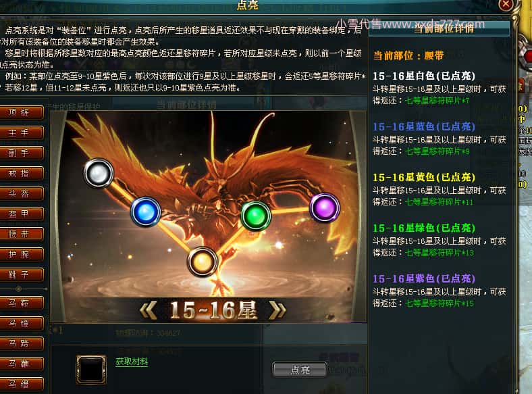Select the 头盔 equipment tab

click(22, 193)
